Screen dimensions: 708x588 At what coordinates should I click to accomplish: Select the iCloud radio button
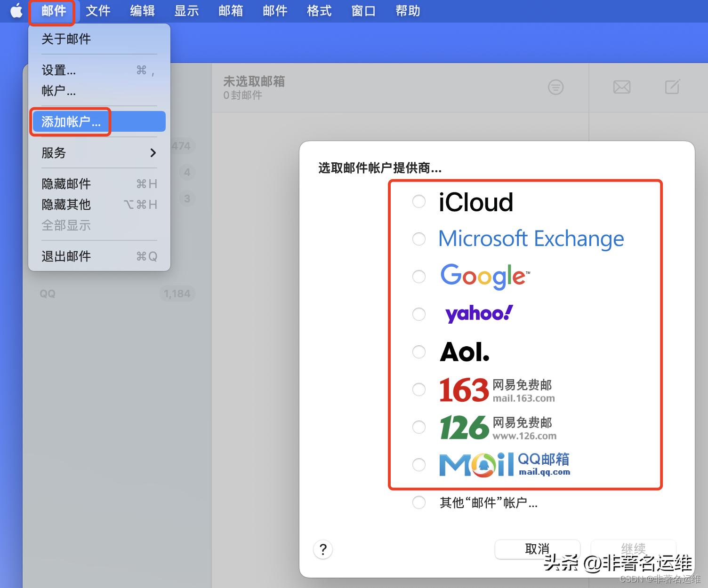(418, 201)
